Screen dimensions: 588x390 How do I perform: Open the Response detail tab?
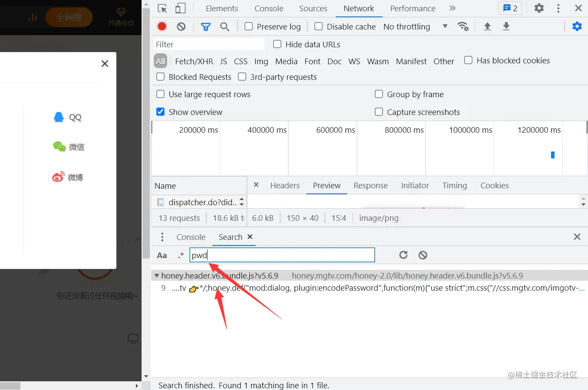pyautogui.click(x=370, y=185)
